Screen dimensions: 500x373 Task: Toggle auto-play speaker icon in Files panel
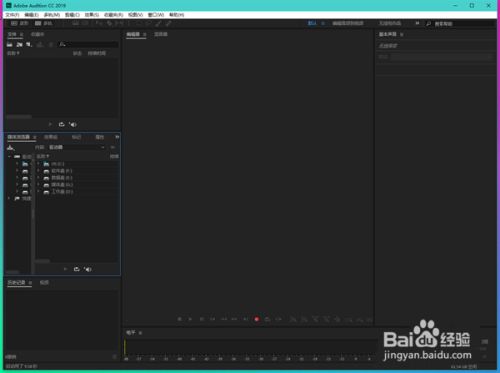73,124
